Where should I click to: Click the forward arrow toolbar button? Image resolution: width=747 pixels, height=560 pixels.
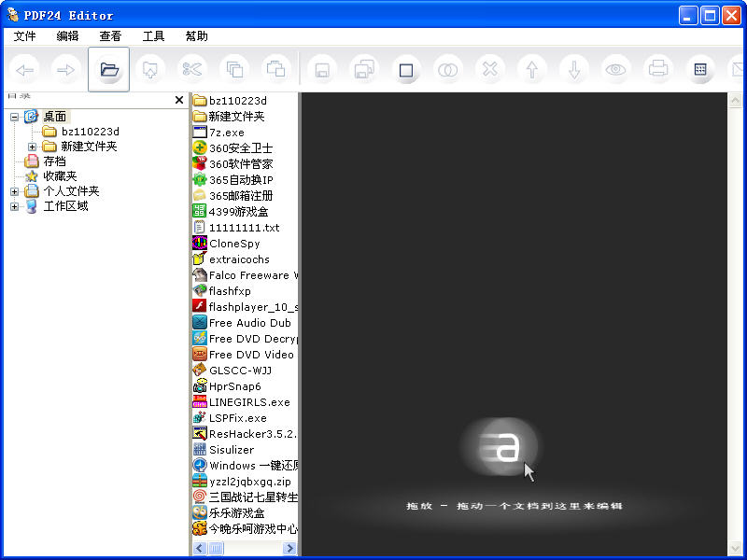click(66, 69)
